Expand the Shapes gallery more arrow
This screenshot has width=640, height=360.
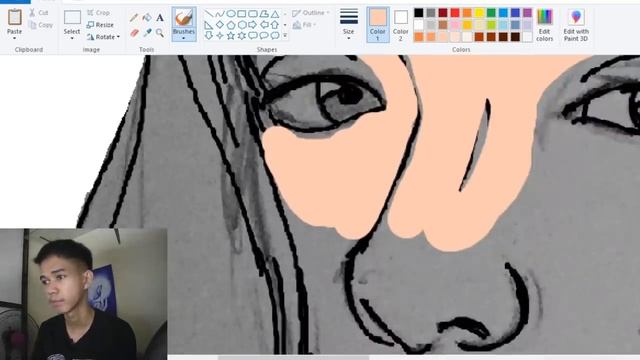[285, 36]
